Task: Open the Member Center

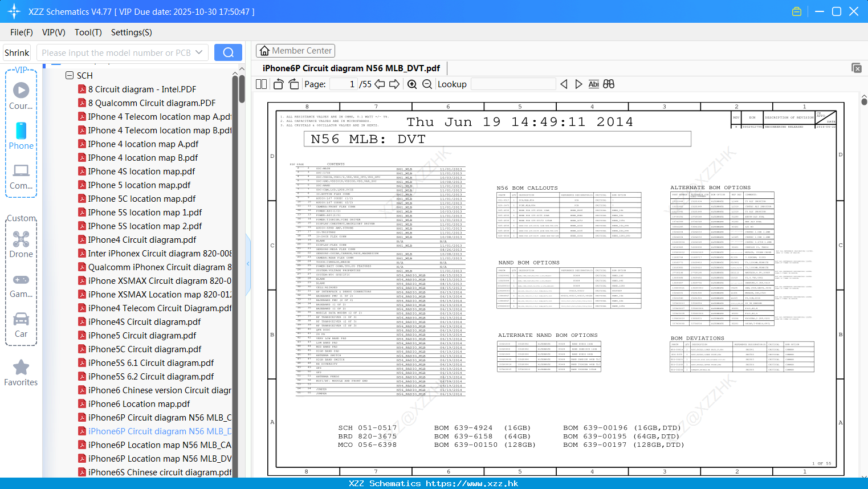Action: tap(295, 51)
